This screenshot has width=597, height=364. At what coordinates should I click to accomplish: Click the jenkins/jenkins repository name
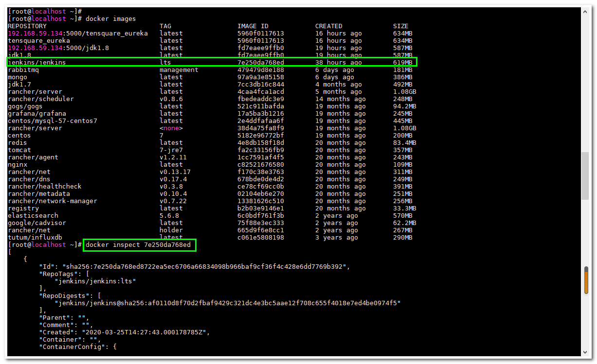(37, 62)
